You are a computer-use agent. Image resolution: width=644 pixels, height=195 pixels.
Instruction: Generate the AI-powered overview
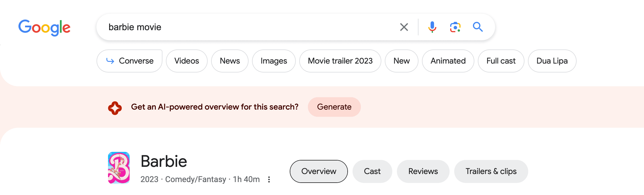[334, 107]
